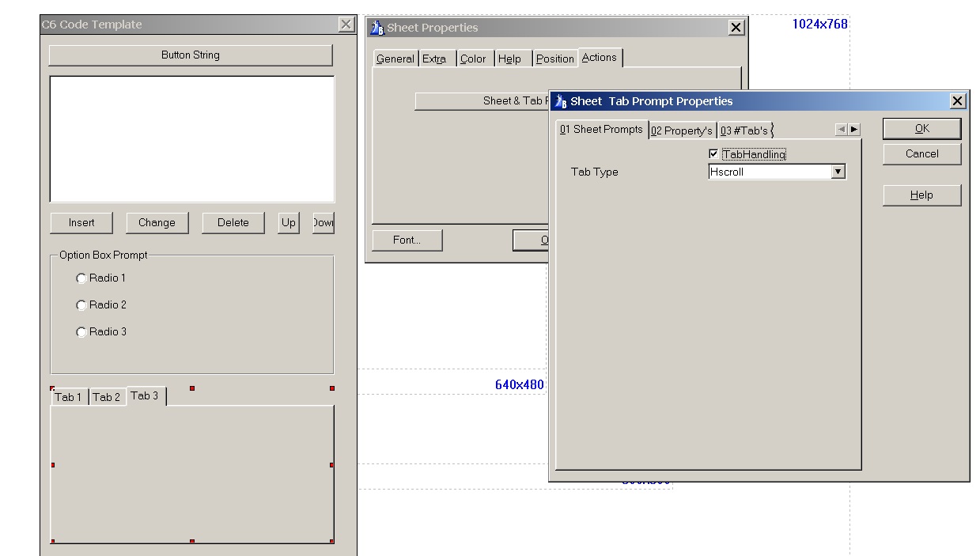
Task: Expand the Tab Type Hscroll dropdown
Action: pyautogui.click(x=838, y=172)
